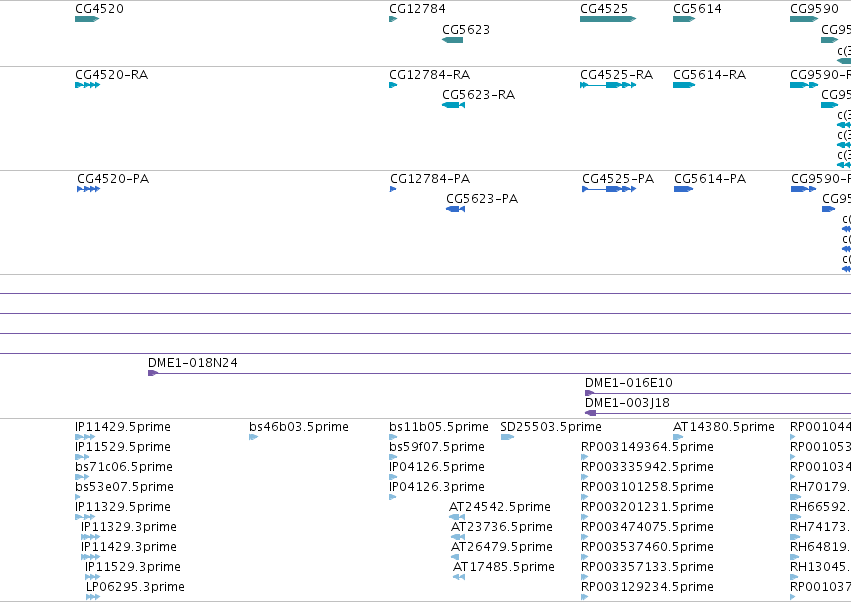This screenshot has width=851, height=602.
Task: Select the RP003201231.5prime label
Action: pos(647,506)
